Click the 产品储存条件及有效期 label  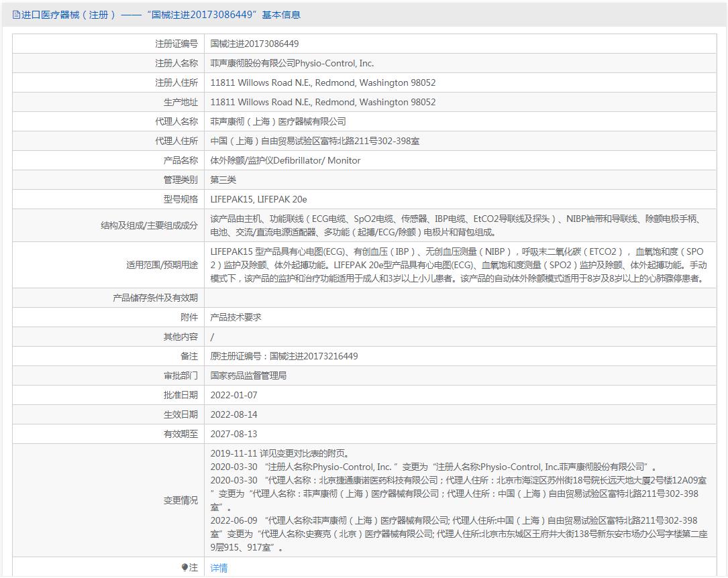click(x=155, y=298)
